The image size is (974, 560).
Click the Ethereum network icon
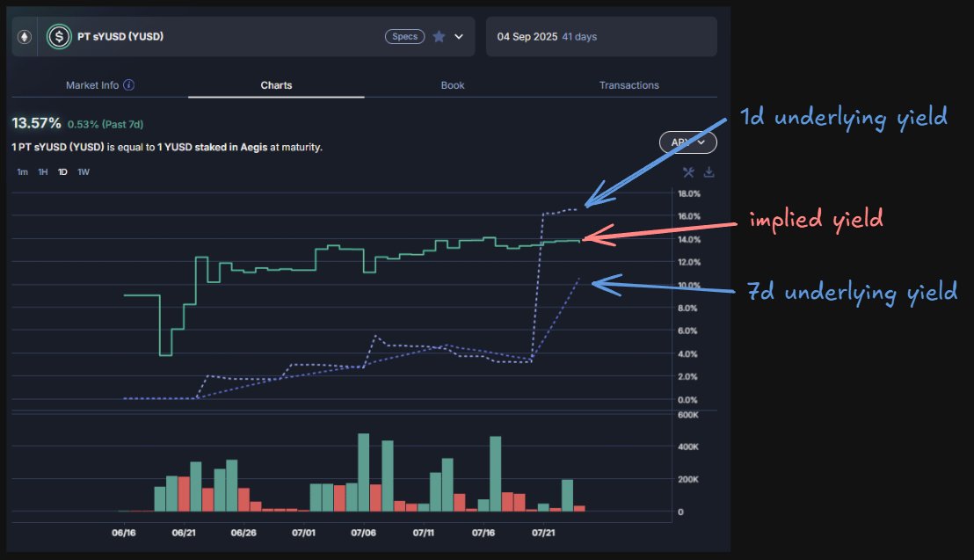click(x=25, y=37)
